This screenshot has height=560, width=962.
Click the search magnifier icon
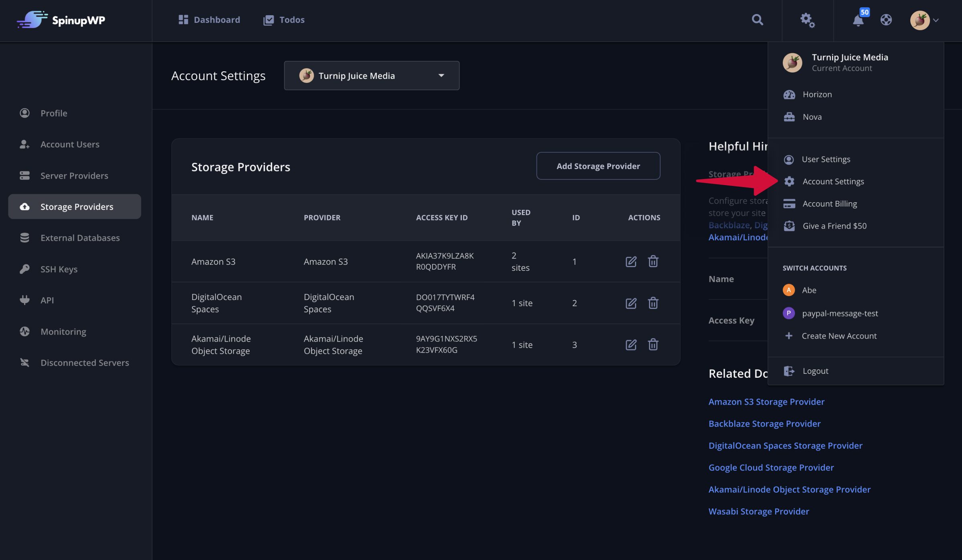click(x=756, y=19)
